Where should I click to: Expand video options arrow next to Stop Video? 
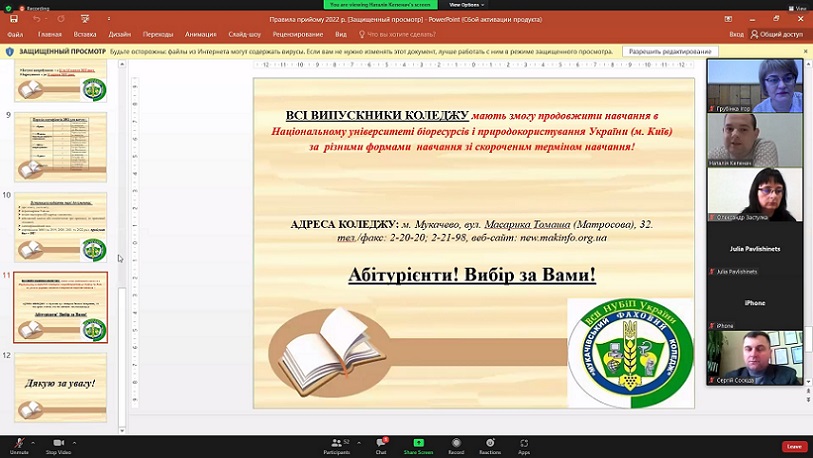pyautogui.click(x=74, y=443)
